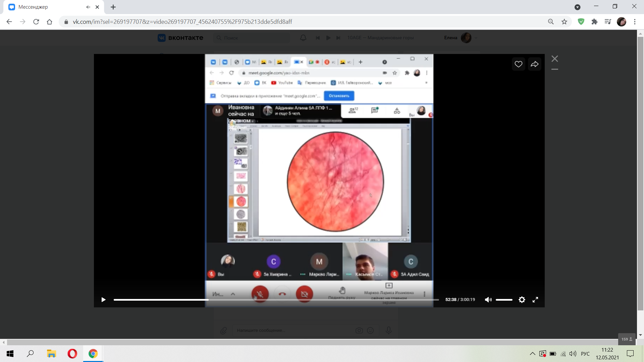Click the vk.com address bar
The width and height of the screenshot is (644, 362).
(302, 22)
